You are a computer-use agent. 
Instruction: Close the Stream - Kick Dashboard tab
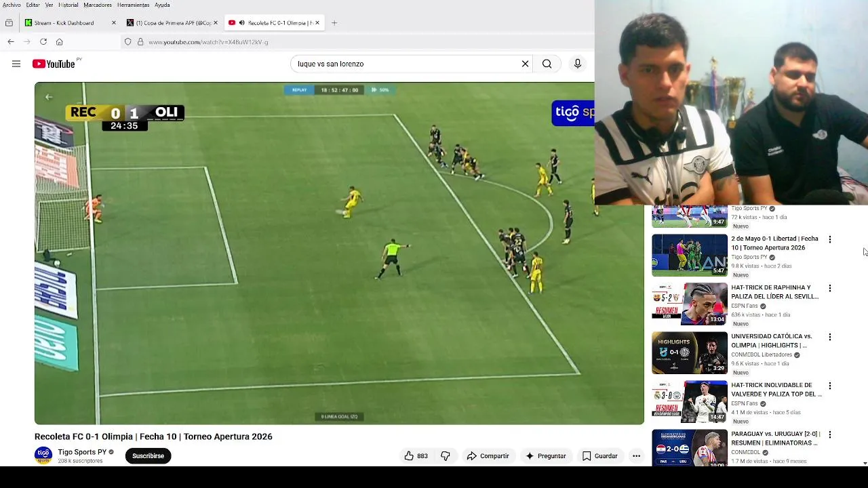click(x=114, y=23)
